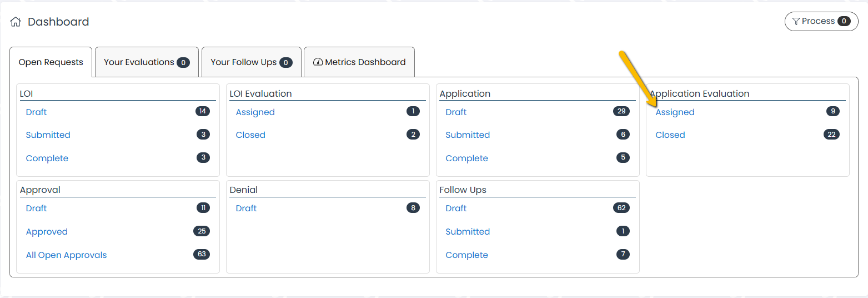Click the 'Application Evaluation' section heading
This screenshot has width=868, height=298.
(x=699, y=94)
